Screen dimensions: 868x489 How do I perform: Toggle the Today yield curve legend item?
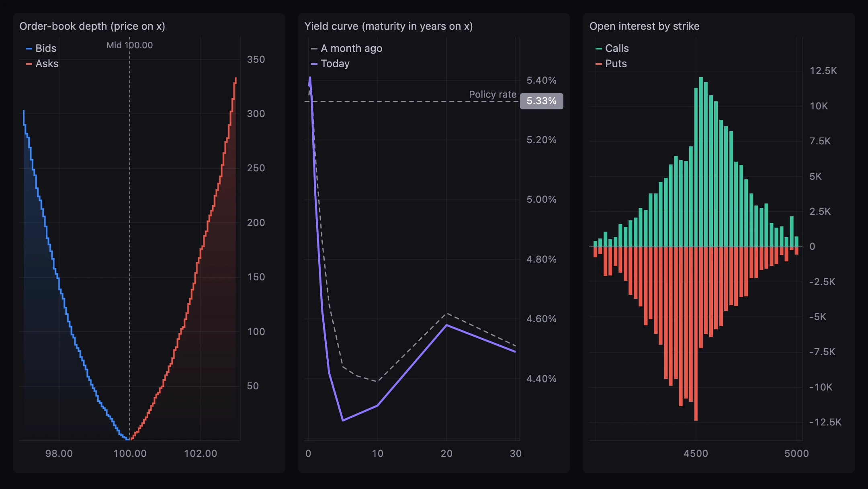point(330,64)
